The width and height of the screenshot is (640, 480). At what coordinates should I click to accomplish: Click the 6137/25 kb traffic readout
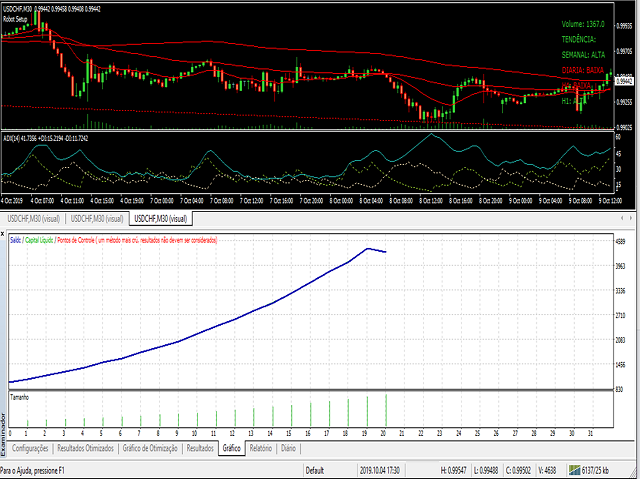pyautogui.click(x=596, y=471)
